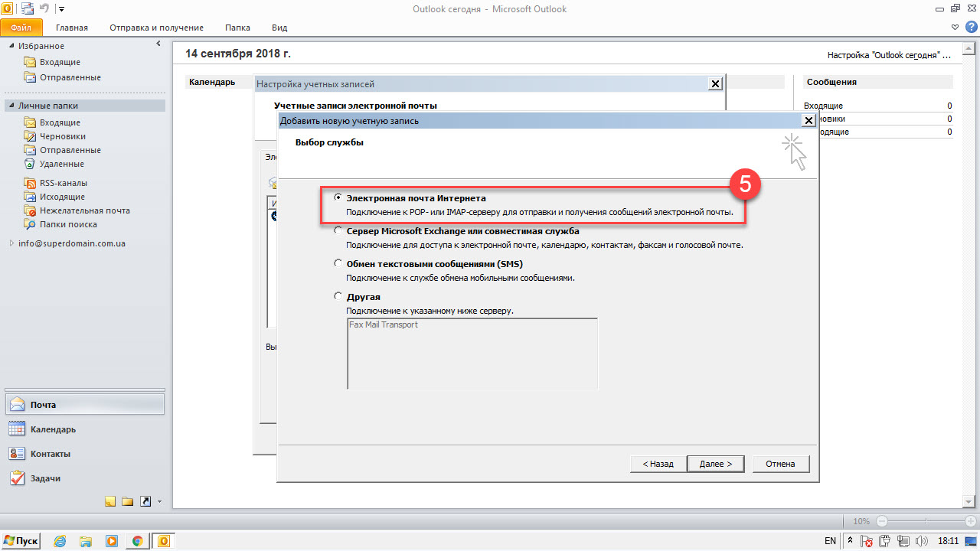Click the Outlook Help question mark icon
Screen dimensions: 980x551
[x=972, y=27]
